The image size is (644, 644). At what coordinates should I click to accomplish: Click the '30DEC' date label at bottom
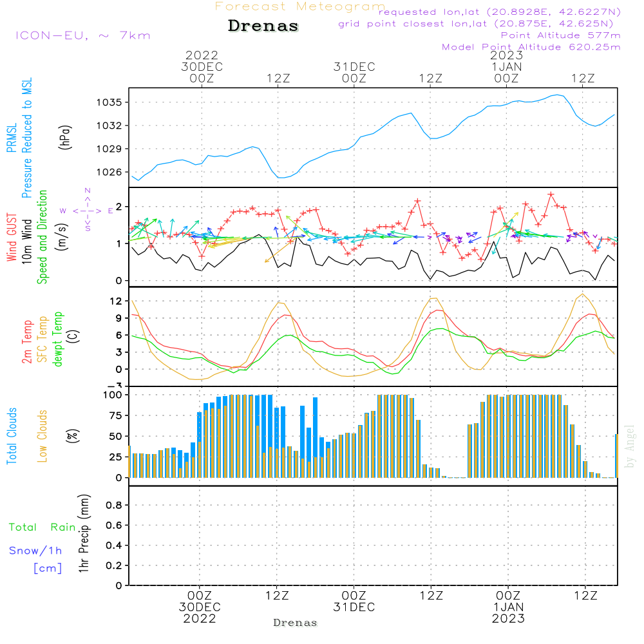[x=200, y=607]
